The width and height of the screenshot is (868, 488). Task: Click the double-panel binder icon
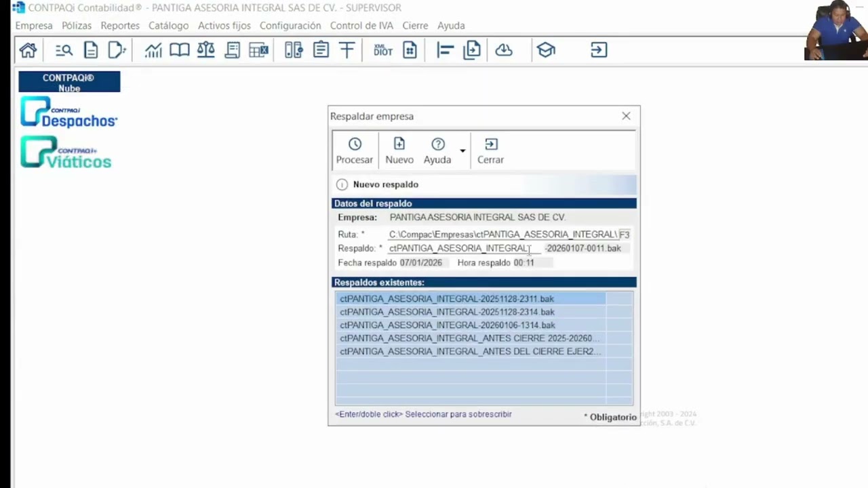[294, 50]
